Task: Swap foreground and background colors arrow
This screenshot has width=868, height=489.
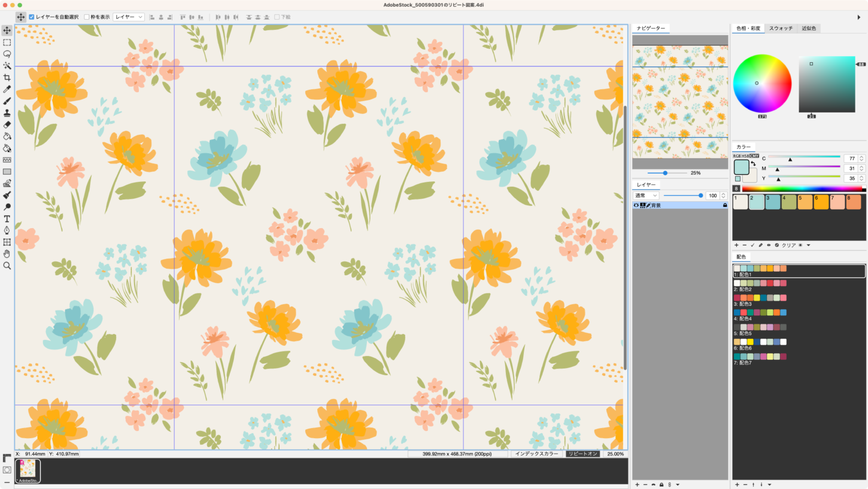Action: coord(753,164)
